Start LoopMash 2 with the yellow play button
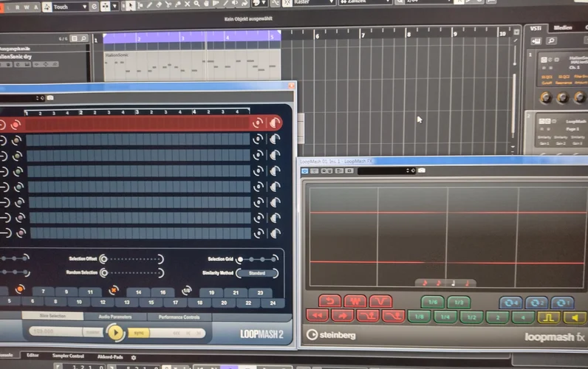Image resolution: width=588 pixels, height=369 pixels. tap(115, 332)
